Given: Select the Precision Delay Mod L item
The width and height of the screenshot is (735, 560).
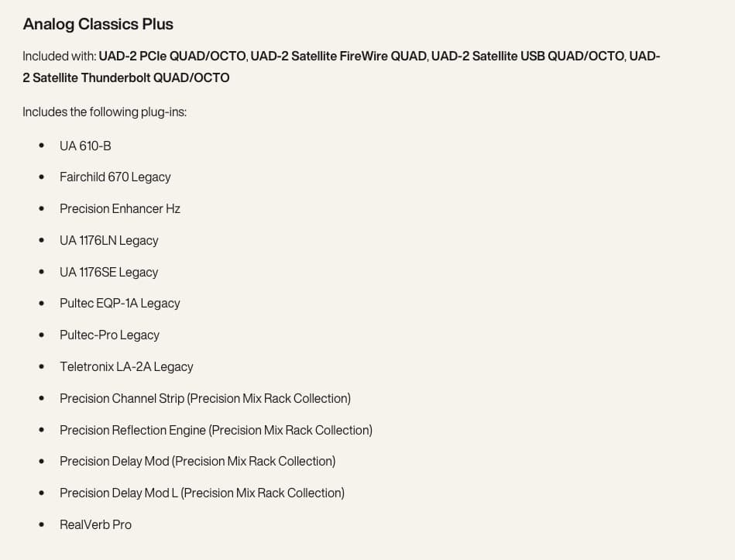Looking at the screenshot, I should pos(201,493).
